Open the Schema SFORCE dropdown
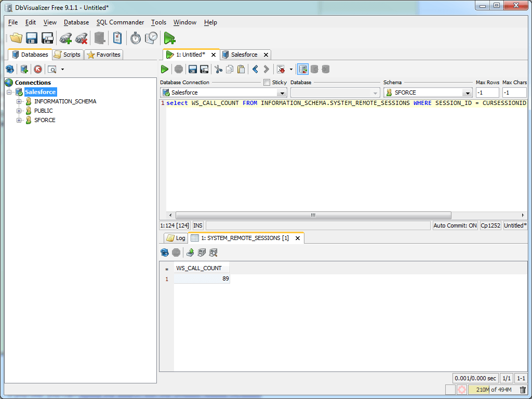This screenshot has height=399, width=532. tap(468, 93)
